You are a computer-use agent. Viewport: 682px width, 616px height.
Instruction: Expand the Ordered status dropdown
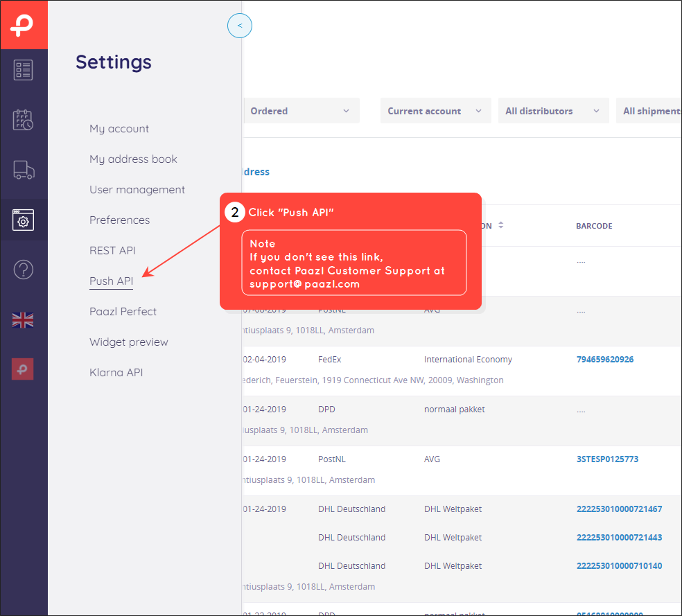[x=301, y=111]
